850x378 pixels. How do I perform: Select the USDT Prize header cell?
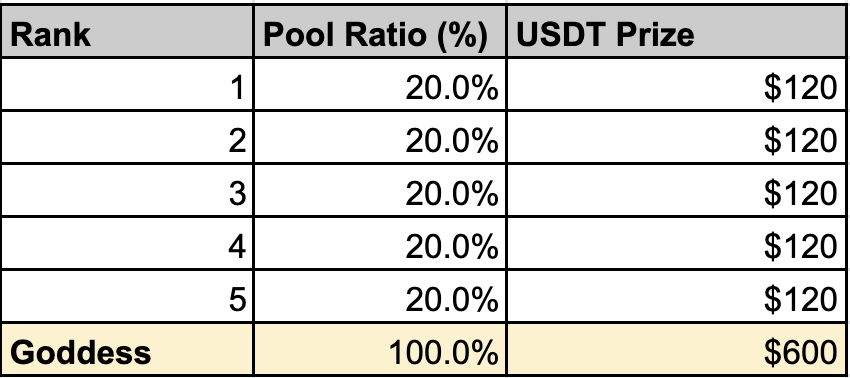pos(677,31)
